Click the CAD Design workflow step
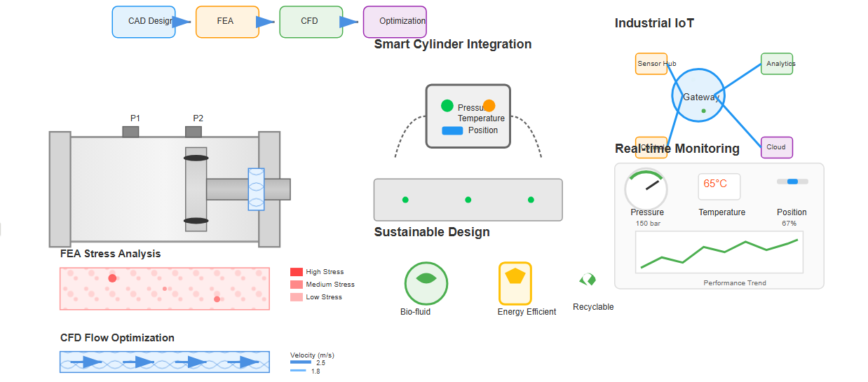 144,22
